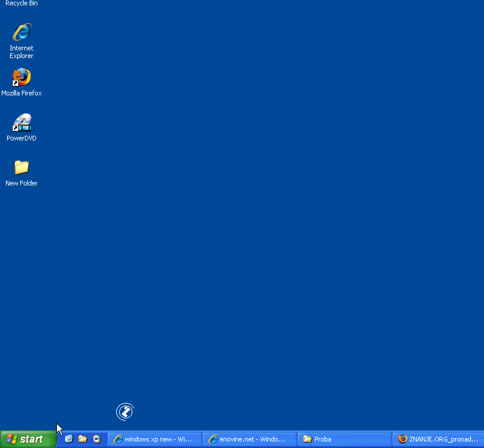Click the 'Recycle Bin' desktop label
The image size is (484, 448).
[x=21, y=4]
